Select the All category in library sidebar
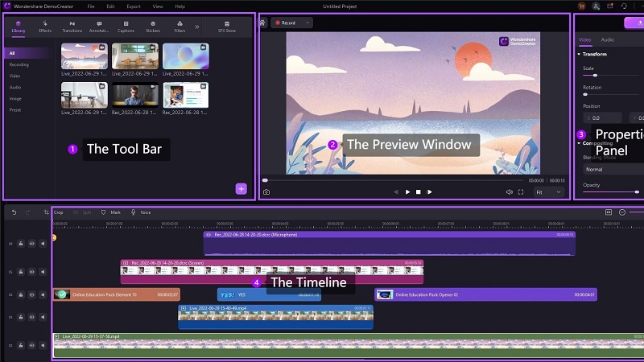Screen dimensions: 644x362 (x=27, y=53)
